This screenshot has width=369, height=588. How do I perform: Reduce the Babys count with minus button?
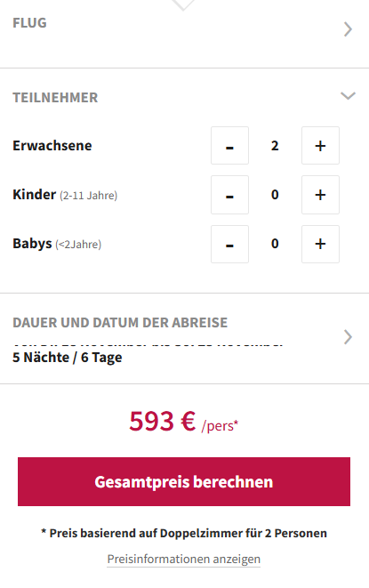coord(229,244)
